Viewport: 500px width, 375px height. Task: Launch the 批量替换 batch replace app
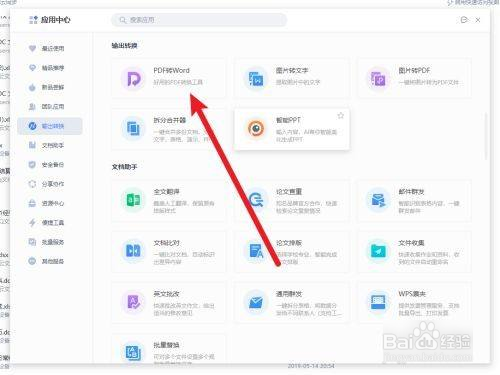[169, 348]
